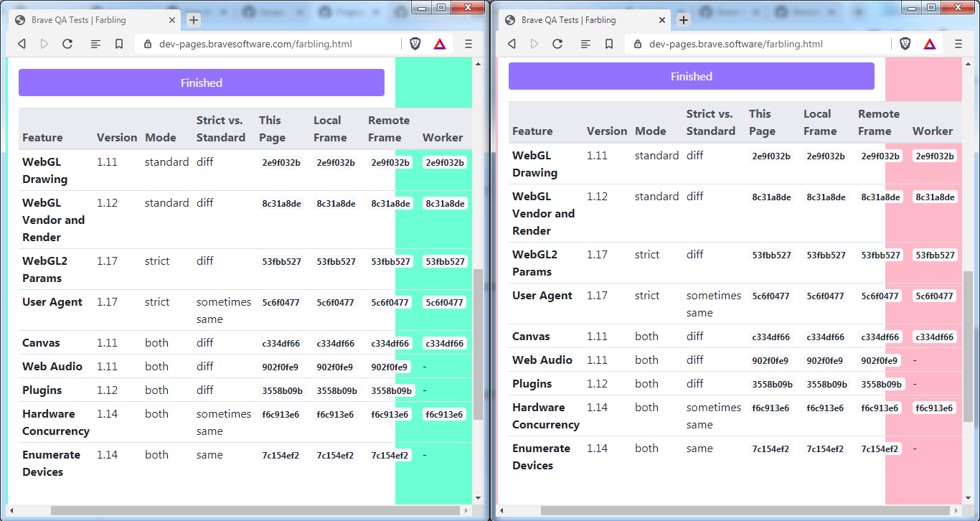This screenshot has width=980, height=521.
Task: Click Finished button in right window
Action: (x=692, y=76)
